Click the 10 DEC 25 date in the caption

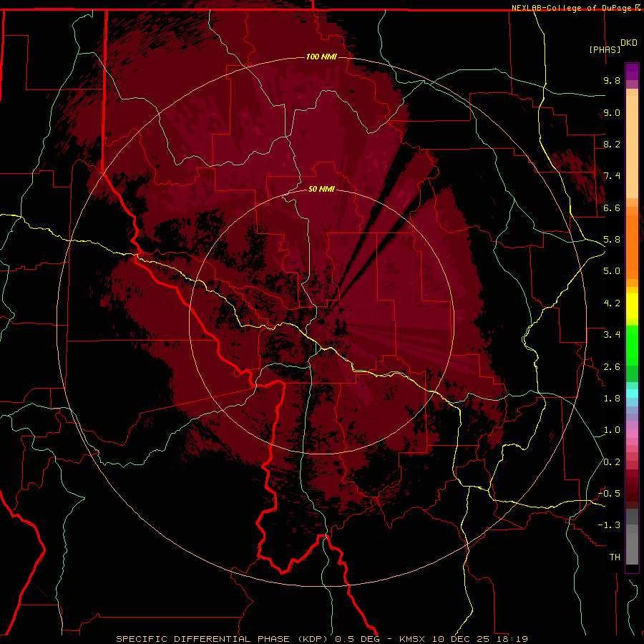point(462,639)
